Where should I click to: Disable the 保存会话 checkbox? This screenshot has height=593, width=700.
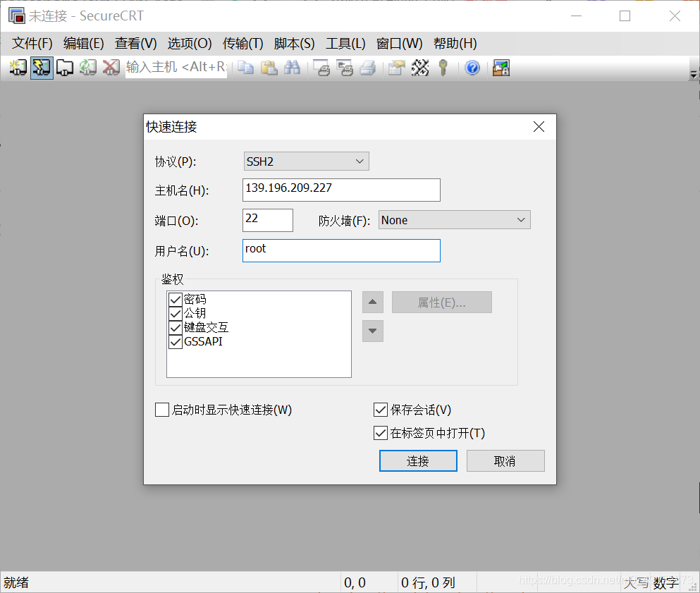pyautogui.click(x=381, y=410)
